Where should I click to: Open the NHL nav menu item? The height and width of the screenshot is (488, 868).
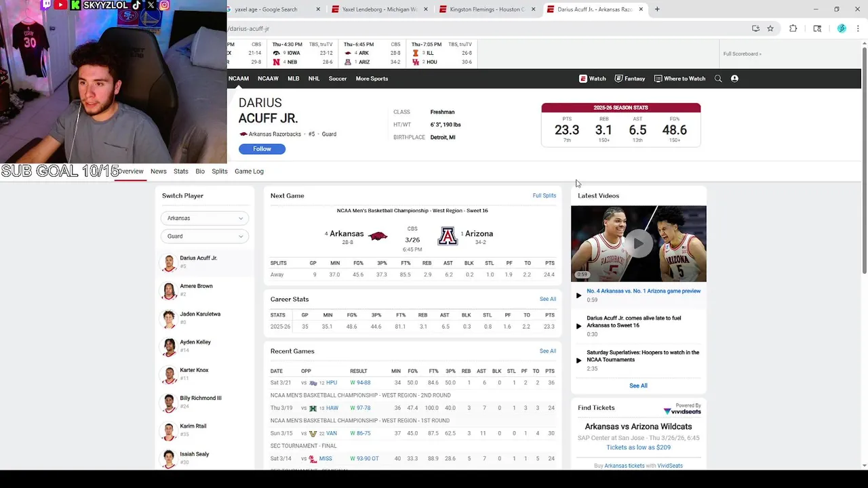314,79
